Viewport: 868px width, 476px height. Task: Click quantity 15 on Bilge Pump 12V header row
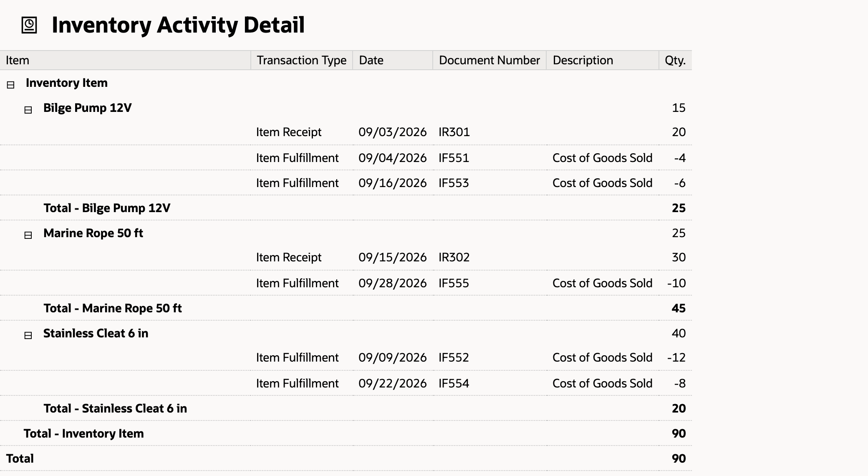(x=679, y=108)
